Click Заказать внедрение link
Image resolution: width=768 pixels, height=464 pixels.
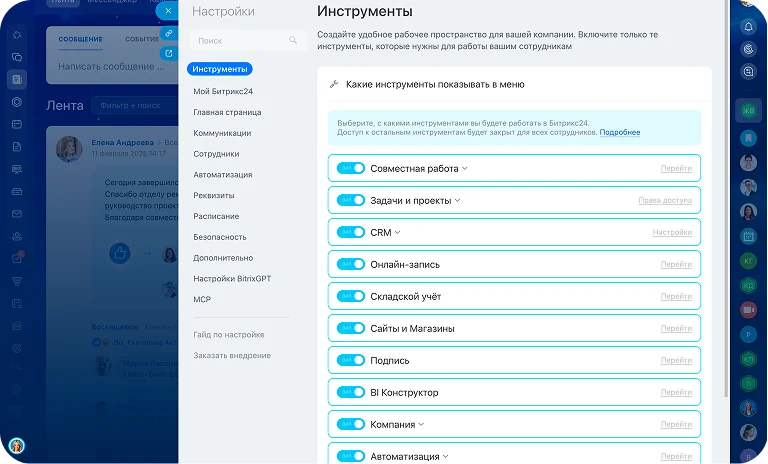pos(232,356)
